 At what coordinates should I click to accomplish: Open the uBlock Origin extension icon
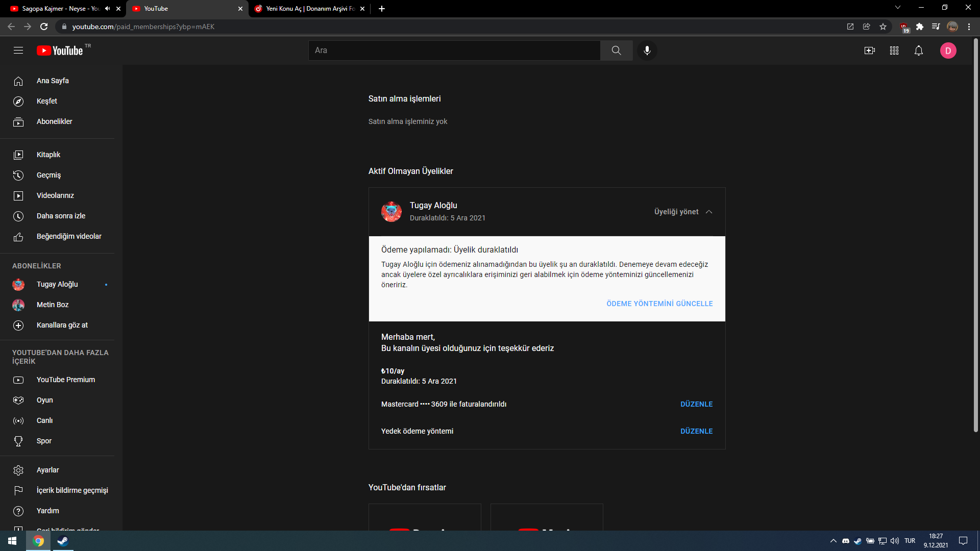pyautogui.click(x=904, y=27)
